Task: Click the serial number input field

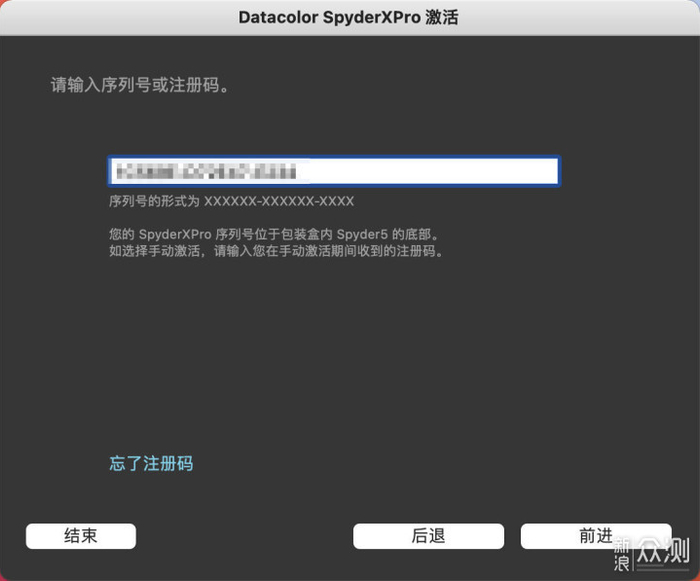Action: click(333, 171)
